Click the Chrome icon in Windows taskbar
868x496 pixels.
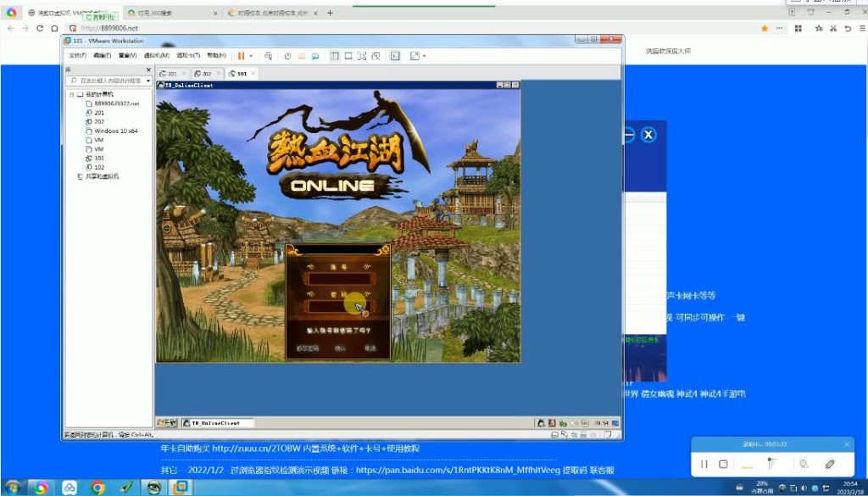(x=97, y=488)
